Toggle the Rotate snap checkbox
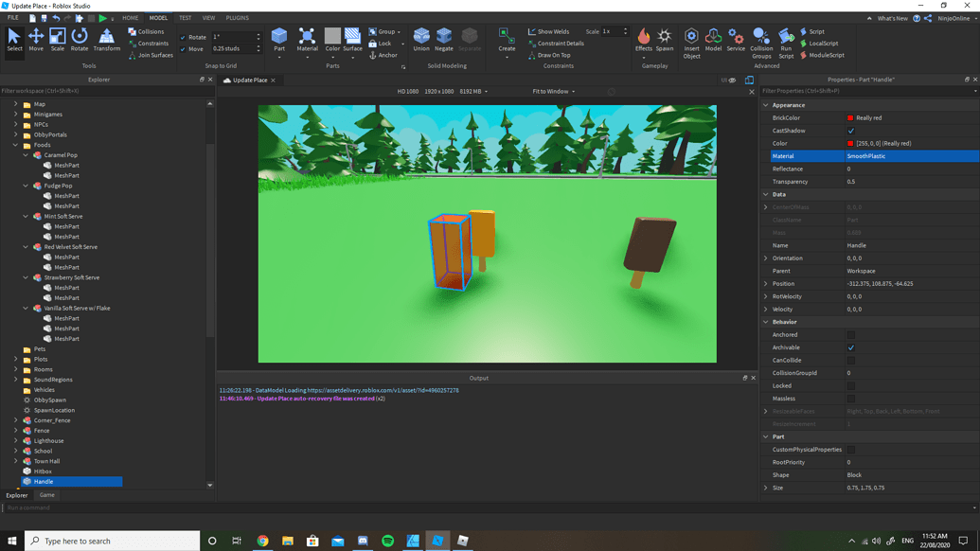The width and height of the screenshot is (980, 551). (x=183, y=38)
